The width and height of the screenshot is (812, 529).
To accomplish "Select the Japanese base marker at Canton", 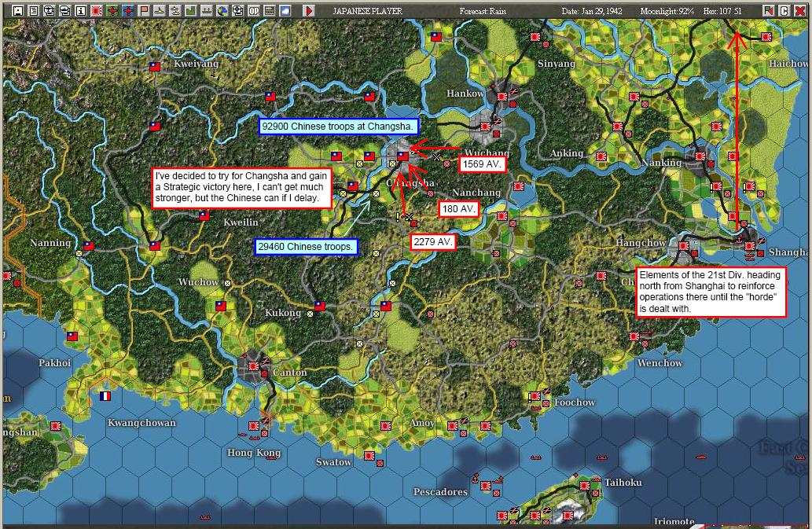I will click(253, 366).
